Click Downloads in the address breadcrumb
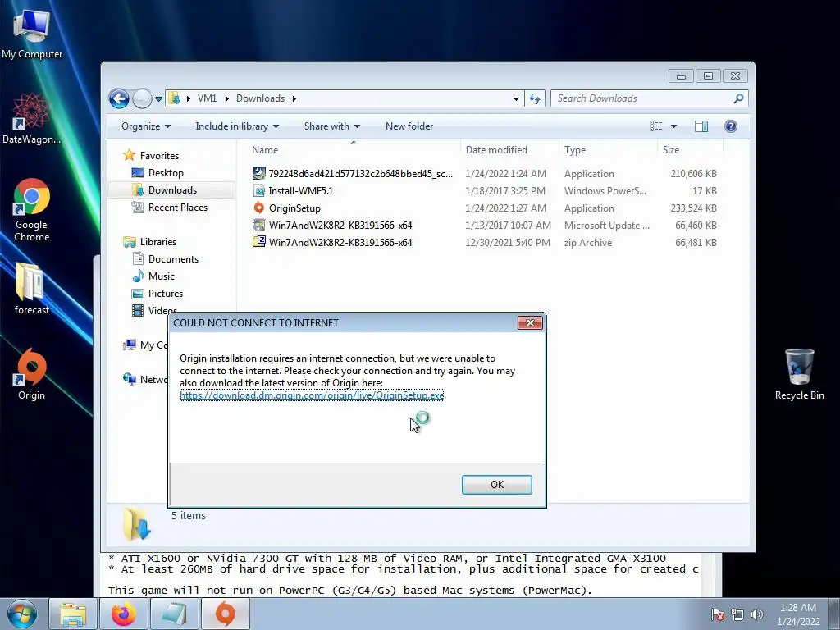The width and height of the screenshot is (840, 630). click(260, 98)
